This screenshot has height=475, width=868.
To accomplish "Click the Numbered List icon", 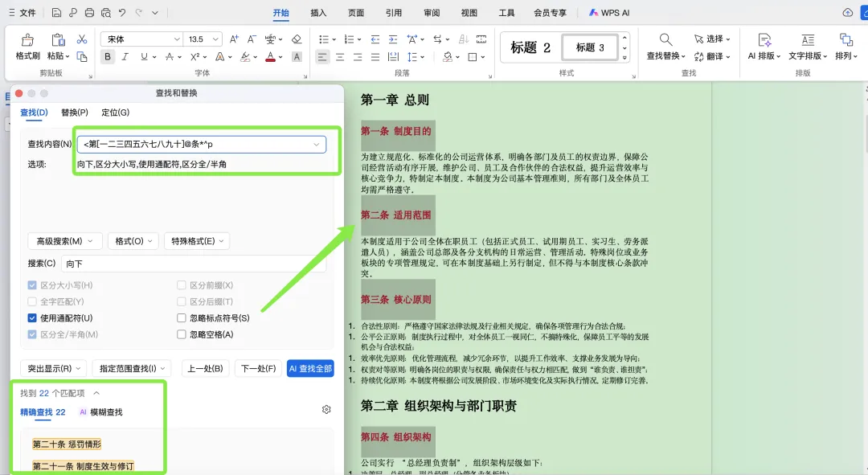I will [349, 39].
